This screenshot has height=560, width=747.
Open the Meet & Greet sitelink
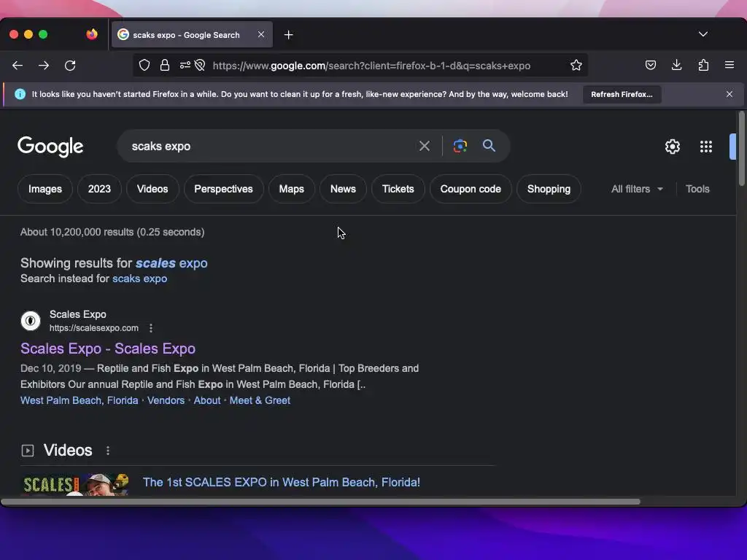260,400
